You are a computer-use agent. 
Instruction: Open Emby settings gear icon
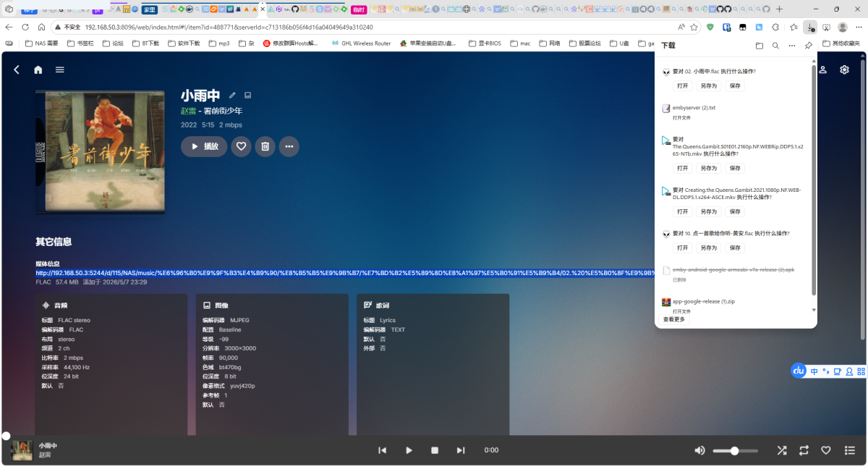coord(844,70)
